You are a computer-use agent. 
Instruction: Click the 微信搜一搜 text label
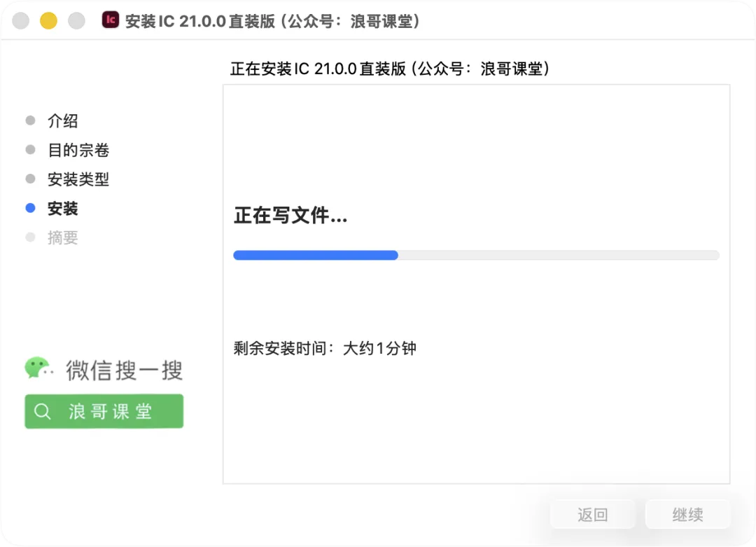125,370
